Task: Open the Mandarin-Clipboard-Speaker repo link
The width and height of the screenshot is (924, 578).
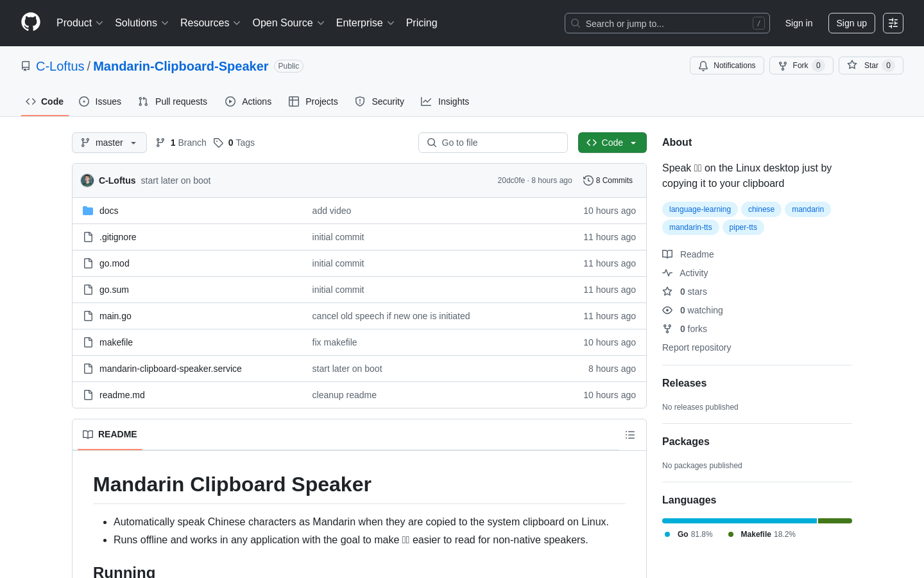Action: point(181,66)
